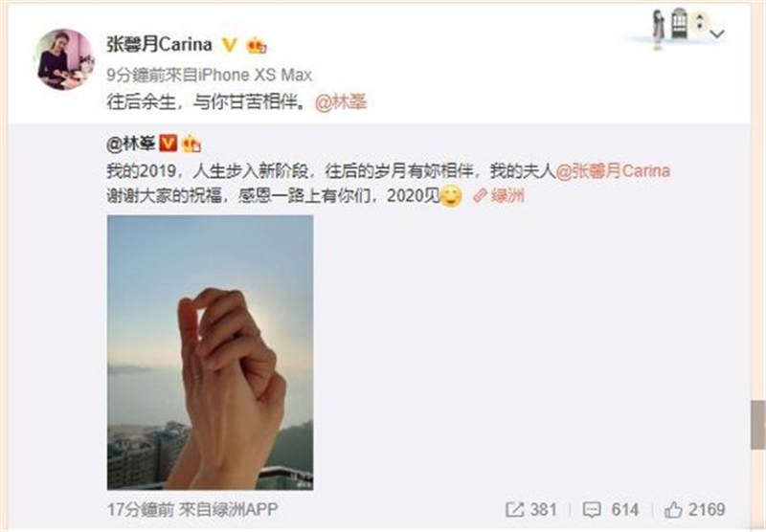This screenshot has width=766, height=532.
Task: Click the gold V verification badge beside Carina
Action: pos(229,45)
